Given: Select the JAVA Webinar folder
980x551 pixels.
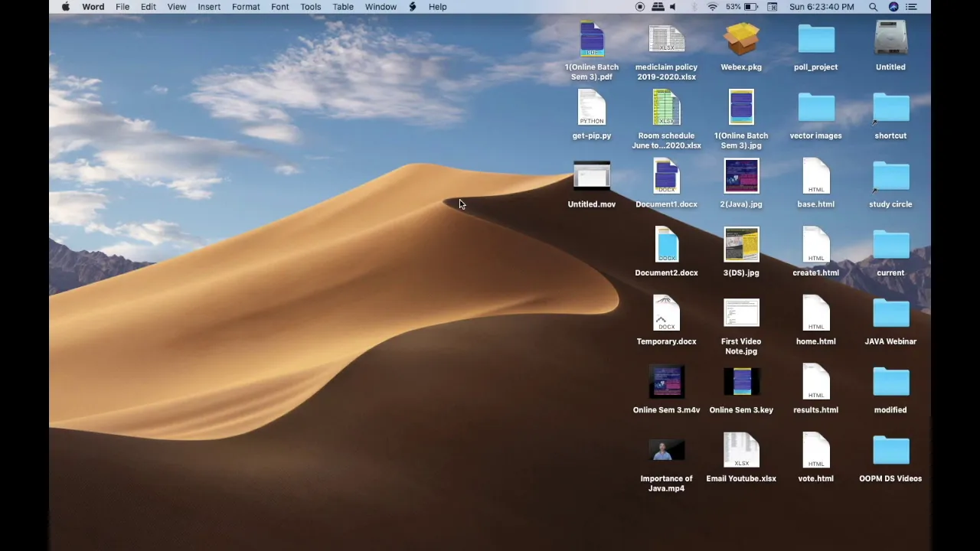Looking at the screenshot, I should pos(890,314).
